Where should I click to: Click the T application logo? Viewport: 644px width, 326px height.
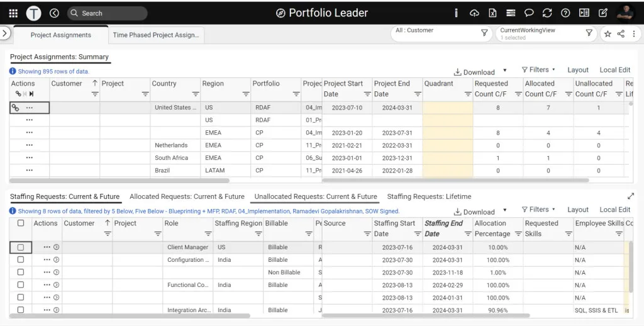coord(34,13)
